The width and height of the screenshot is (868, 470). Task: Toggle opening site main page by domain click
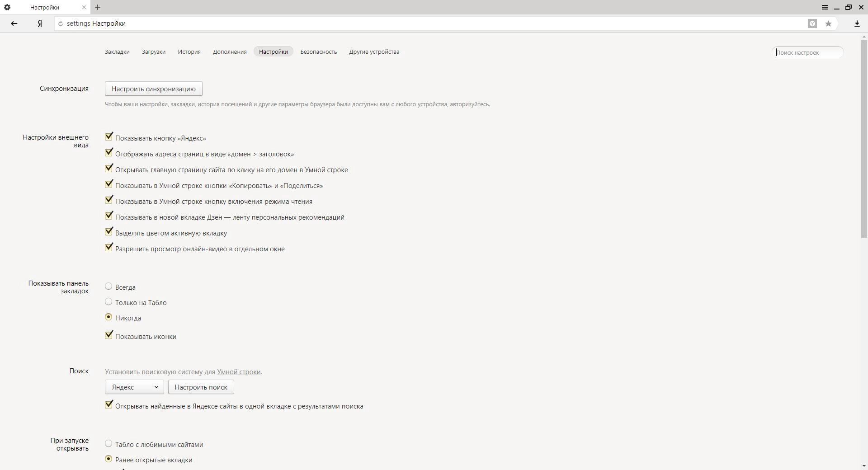108,168
